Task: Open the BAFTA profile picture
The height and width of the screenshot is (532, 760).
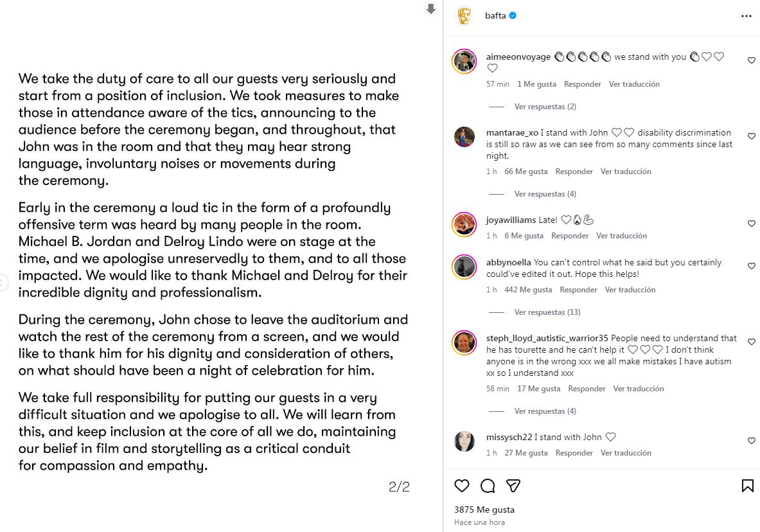Action: point(464,16)
